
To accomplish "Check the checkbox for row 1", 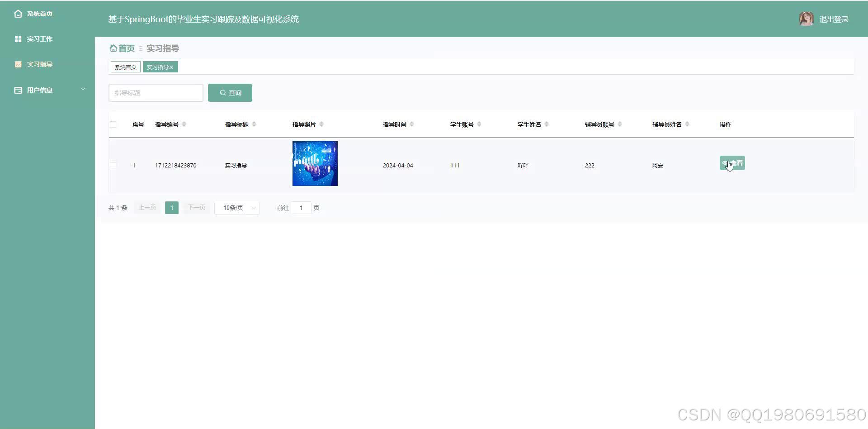I will click(113, 165).
